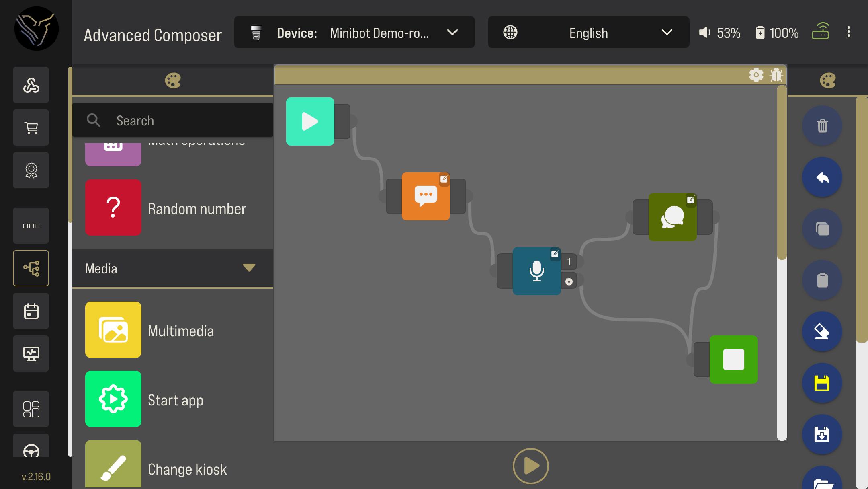
Task: Click the Search blocks input field
Action: pyautogui.click(x=173, y=120)
